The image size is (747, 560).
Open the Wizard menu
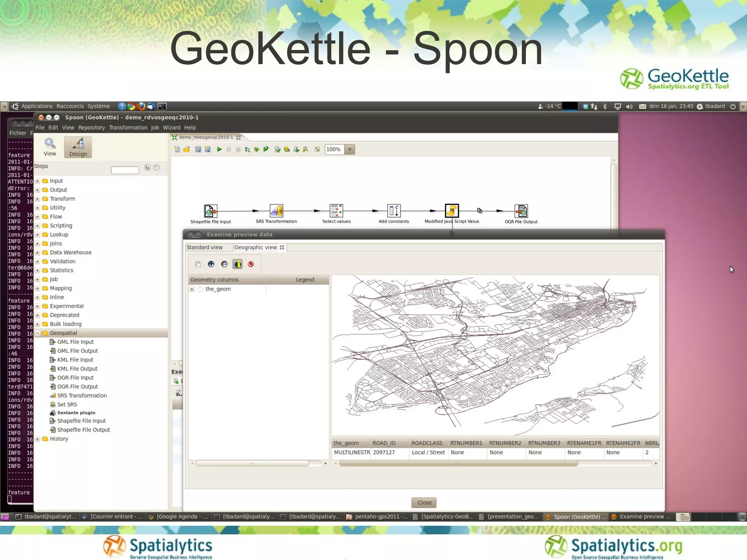(171, 128)
